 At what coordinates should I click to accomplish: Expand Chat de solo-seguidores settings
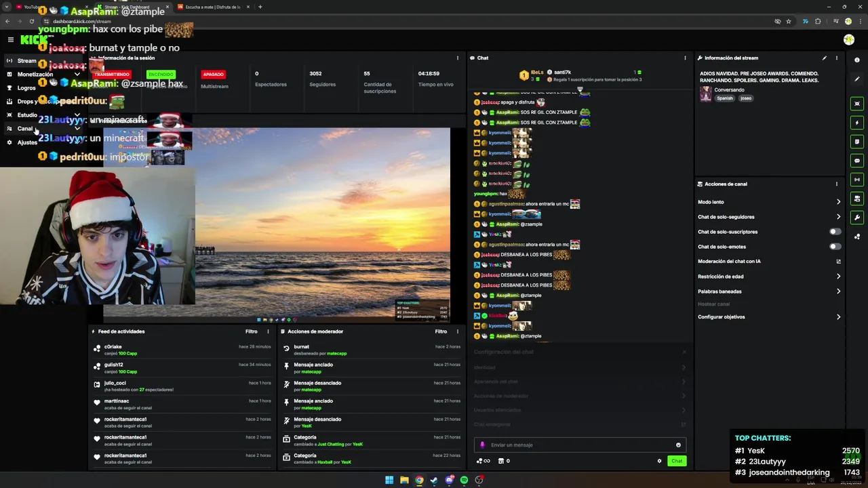coord(769,217)
